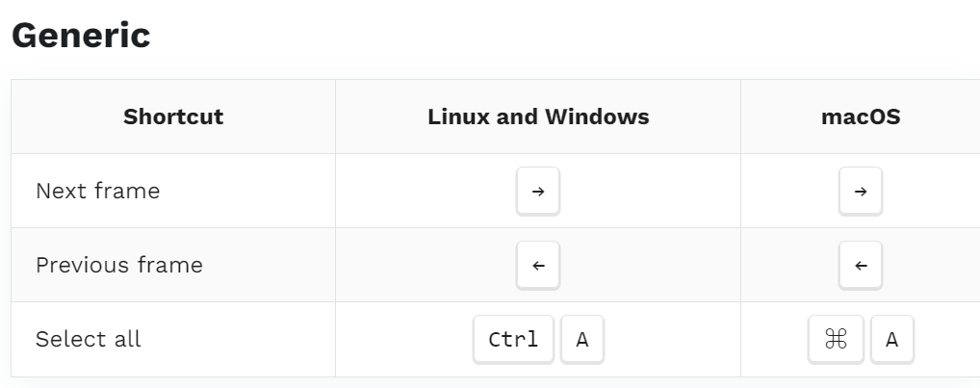Screen dimensions: 980x388
Task: Click the Previous frame row label
Action: click(x=118, y=265)
